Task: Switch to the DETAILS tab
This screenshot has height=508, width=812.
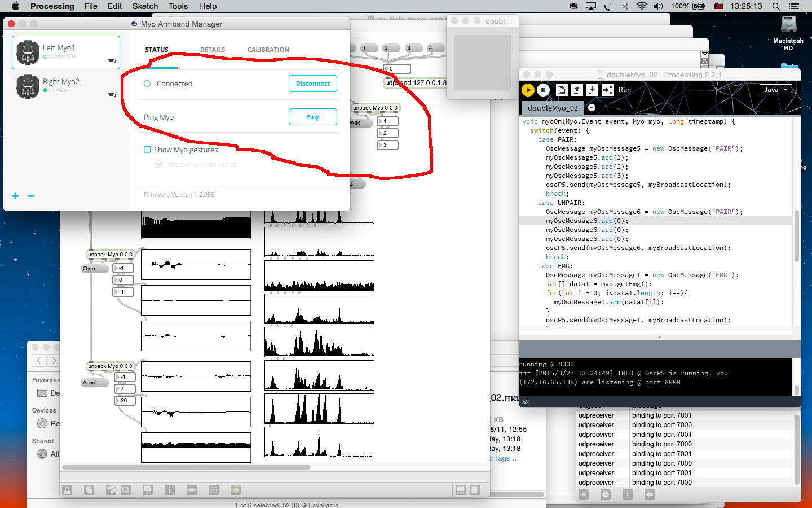Action: pyautogui.click(x=213, y=50)
